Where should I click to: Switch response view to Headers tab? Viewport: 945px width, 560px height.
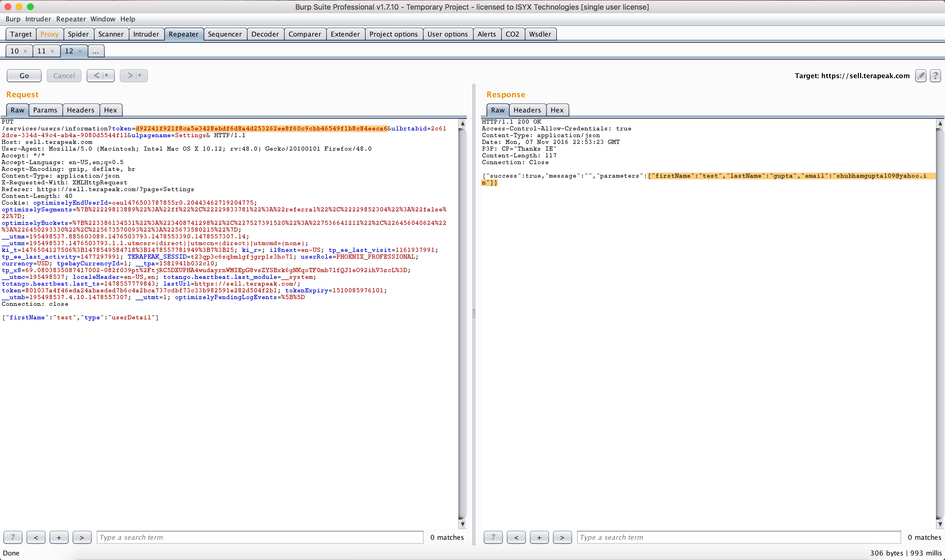pyautogui.click(x=527, y=110)
